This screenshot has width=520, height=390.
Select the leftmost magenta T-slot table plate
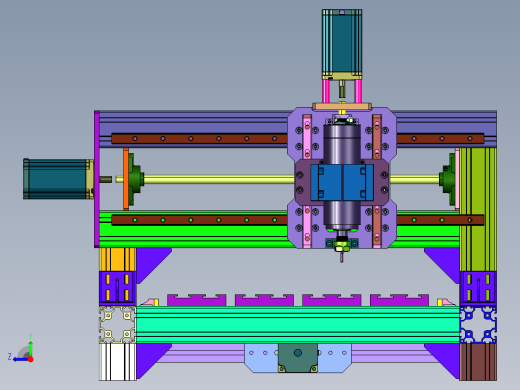(x=197, y=300)
